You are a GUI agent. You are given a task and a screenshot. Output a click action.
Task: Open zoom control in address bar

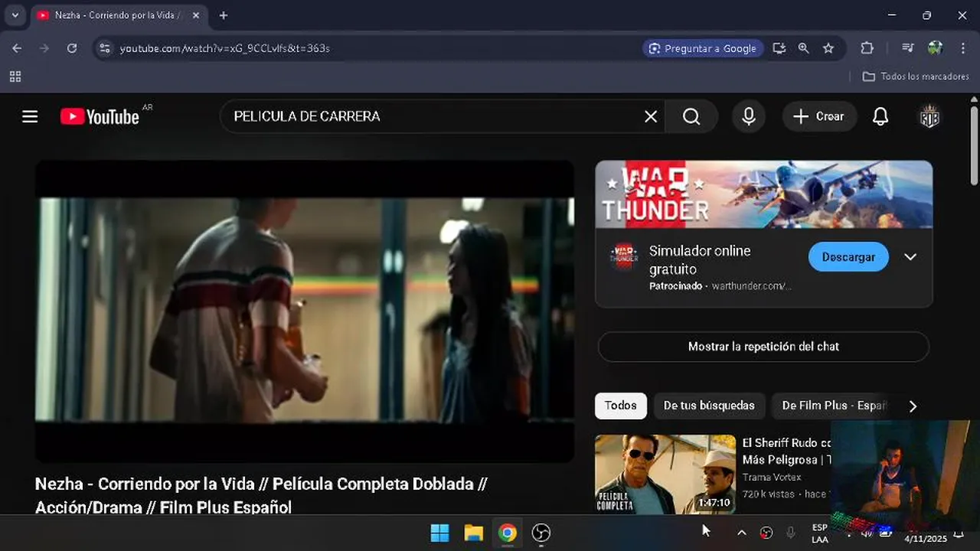pyautogui.click(x=803, y=48)
